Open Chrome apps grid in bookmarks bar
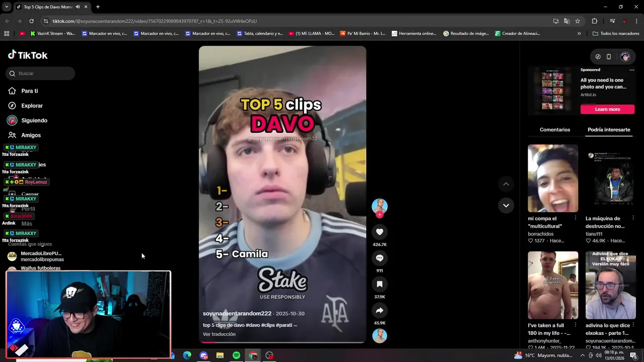Screen dimensions: 644x362 [7, 34]
